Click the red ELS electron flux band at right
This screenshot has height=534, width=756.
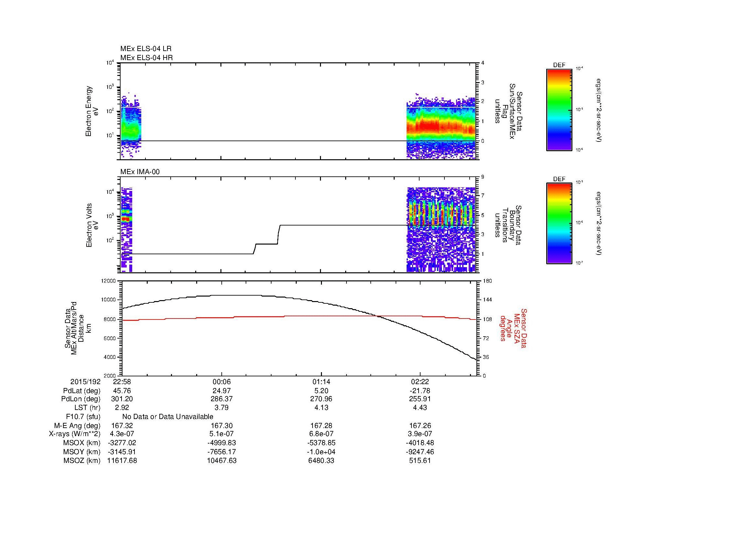[x=441, y=126]
